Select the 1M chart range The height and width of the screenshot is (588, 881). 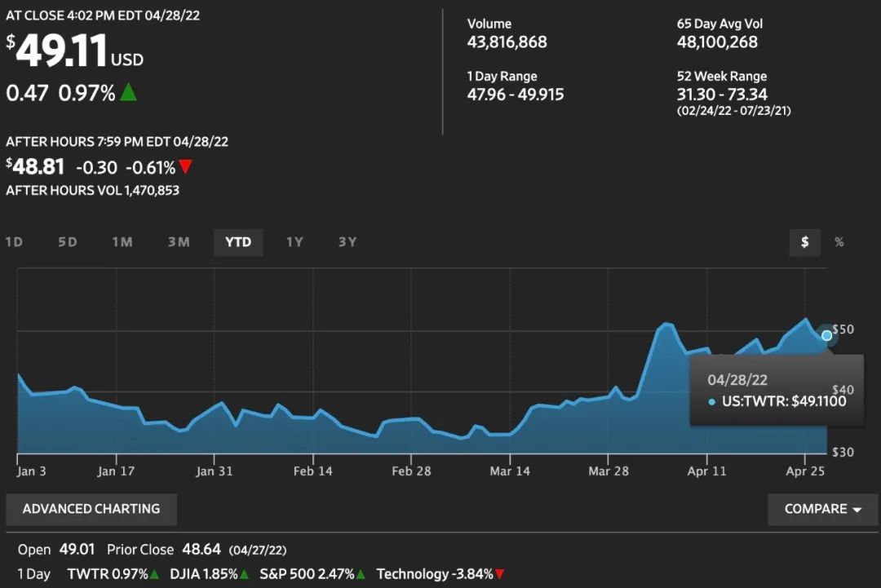pyautogui.click(x=122, y=242)
